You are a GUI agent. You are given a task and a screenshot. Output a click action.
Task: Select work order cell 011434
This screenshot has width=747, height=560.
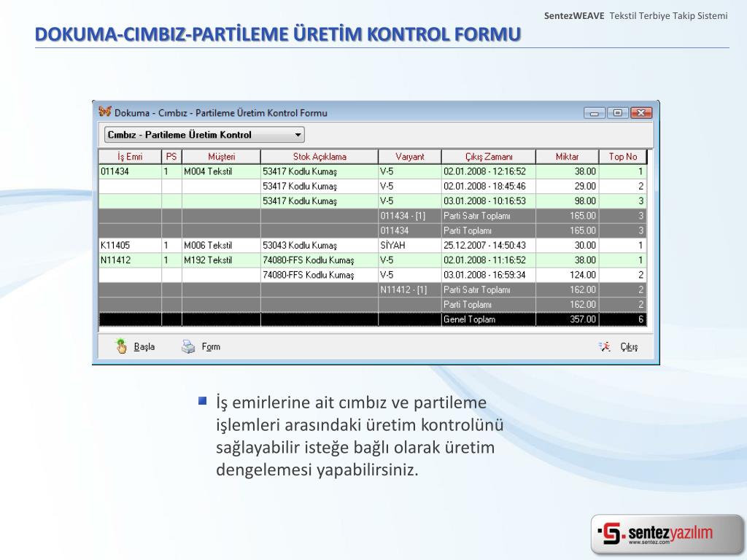[130, 171]
